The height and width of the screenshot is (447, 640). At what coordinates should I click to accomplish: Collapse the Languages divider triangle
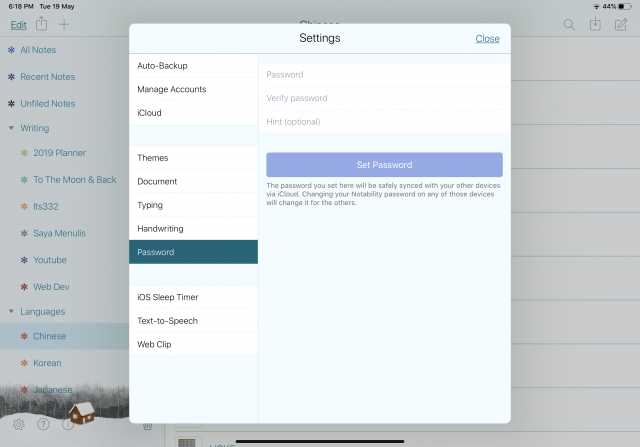tap(11, 311)
